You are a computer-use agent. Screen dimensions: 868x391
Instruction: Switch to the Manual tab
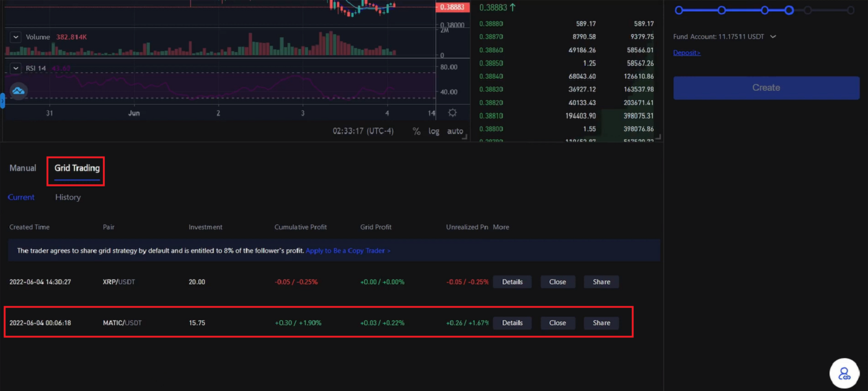[x=22, y=168]
